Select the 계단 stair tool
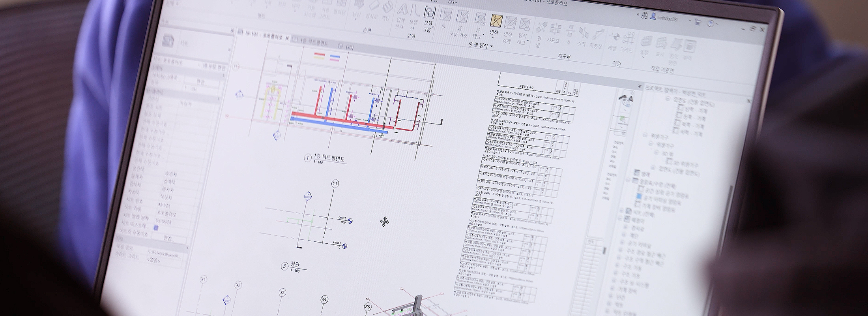868x316 pixels. coord(387,11)
